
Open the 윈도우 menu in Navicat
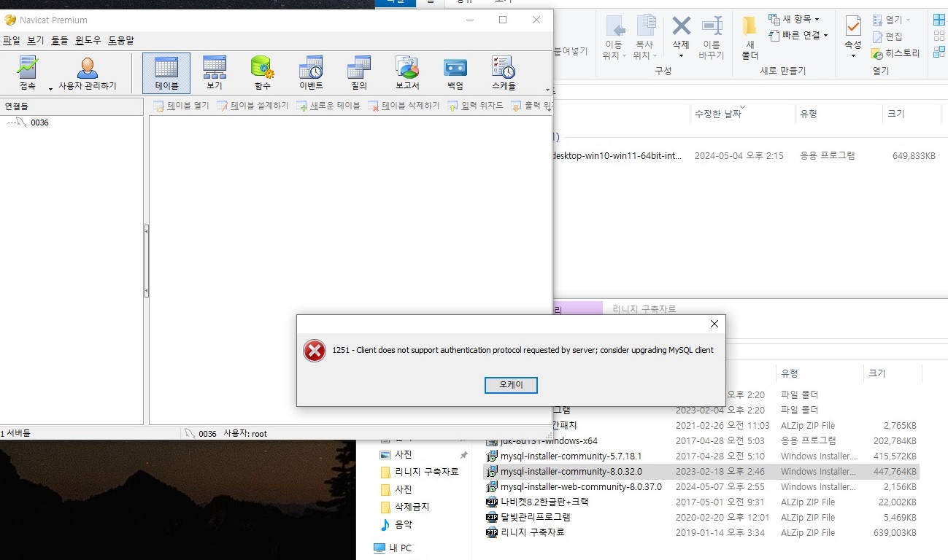click(x=88, y=40)
